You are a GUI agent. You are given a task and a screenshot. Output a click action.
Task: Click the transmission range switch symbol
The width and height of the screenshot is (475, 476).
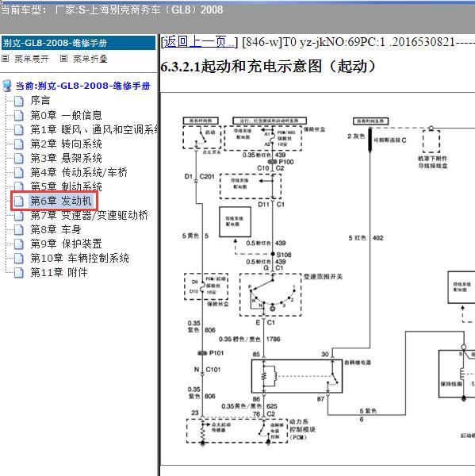pos(270,294)
